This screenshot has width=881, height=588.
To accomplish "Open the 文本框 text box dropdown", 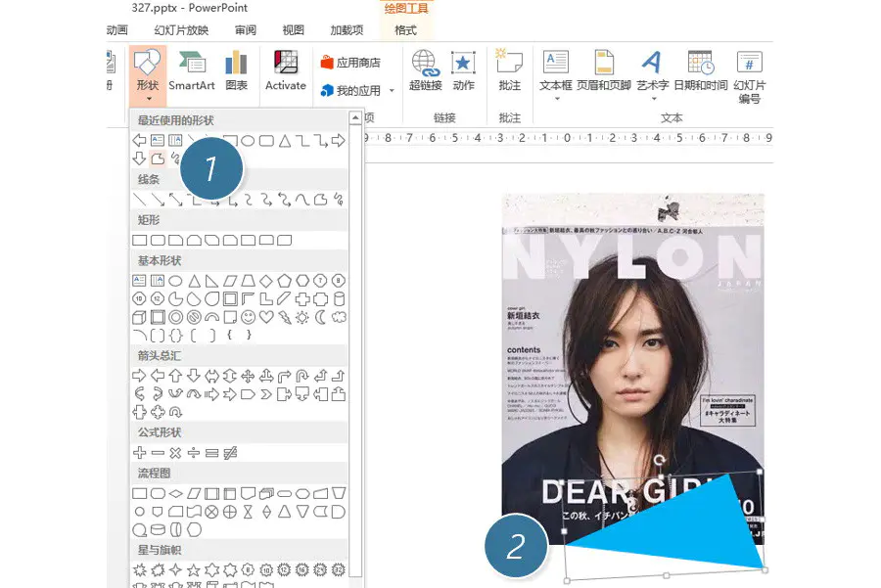I will (555, 99).
